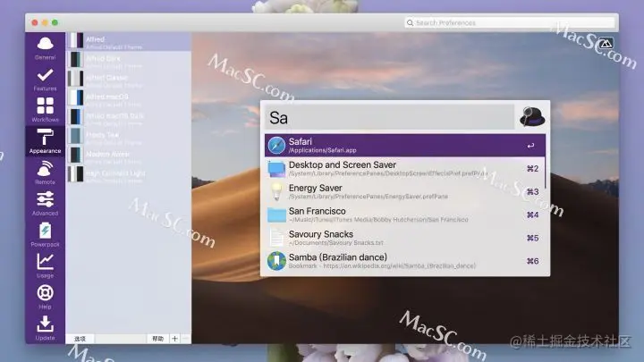This screenshot has height=362, width=644.
Task: Open the Features section
Action: coord(45,80)
